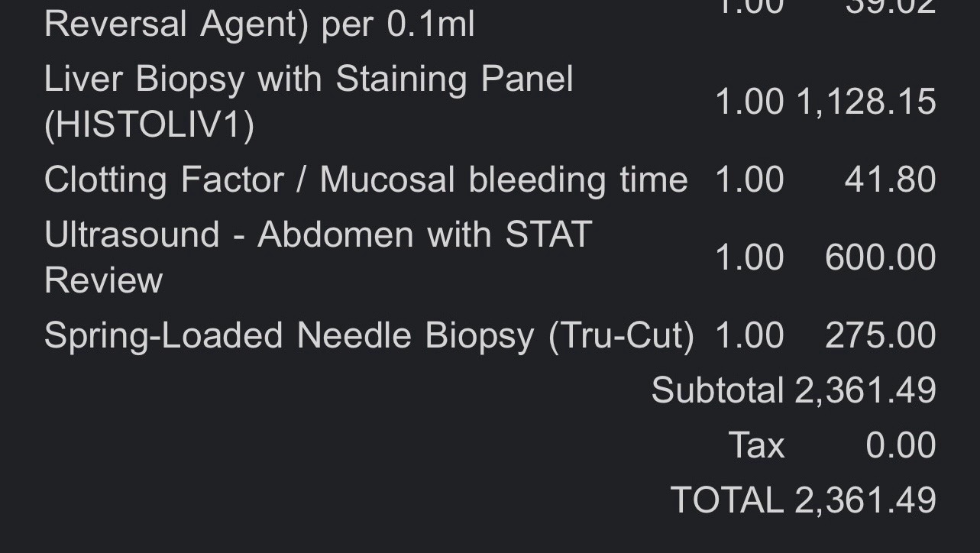Image resolution: width=980 pixels, height=553 pixels.
Task: Click the Liver Biopsy quantity 1.00
Action: [749, 102]
